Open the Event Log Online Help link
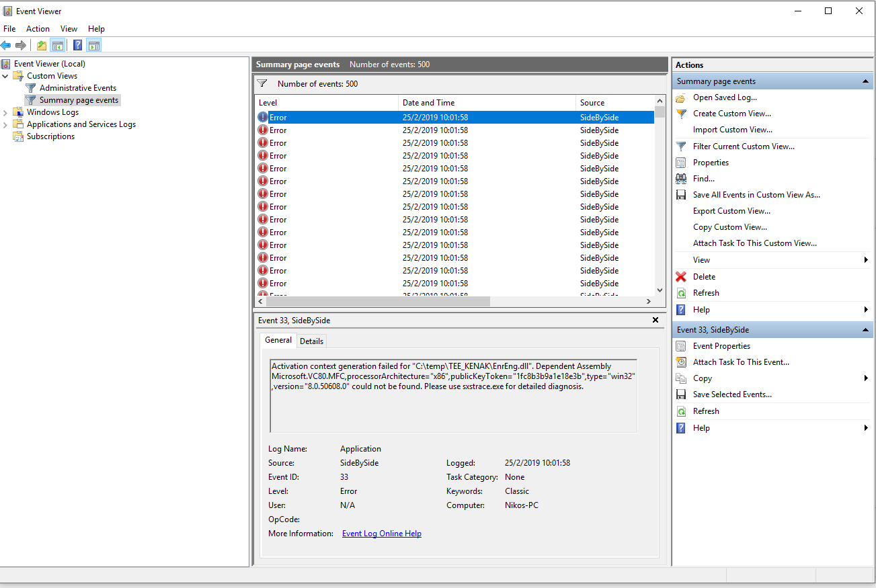 [381, 533]
